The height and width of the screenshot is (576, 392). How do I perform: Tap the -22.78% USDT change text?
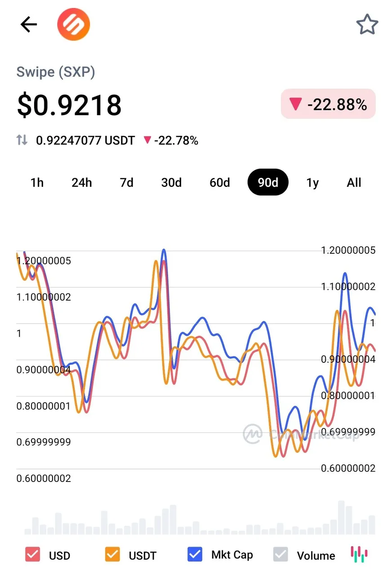[x=171, y=140]
